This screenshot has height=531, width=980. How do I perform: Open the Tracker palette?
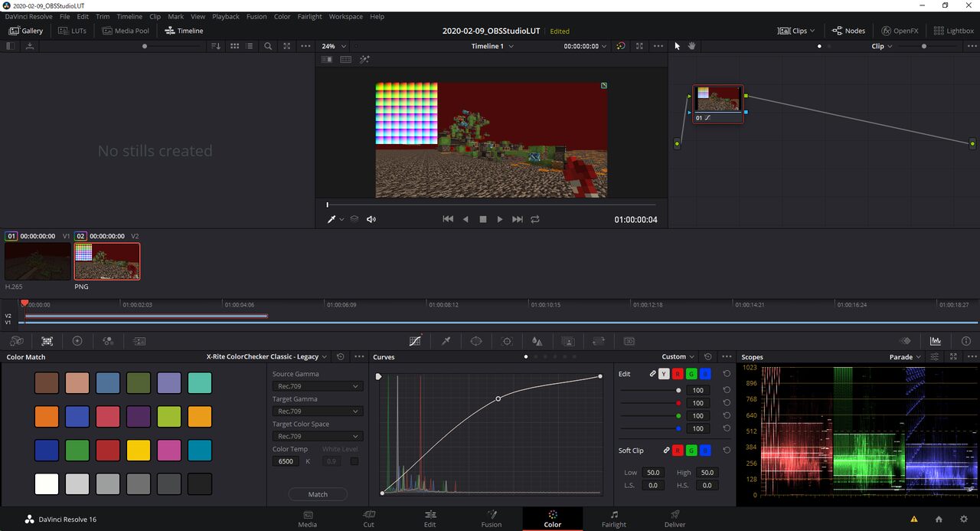[x=507, y=341]
